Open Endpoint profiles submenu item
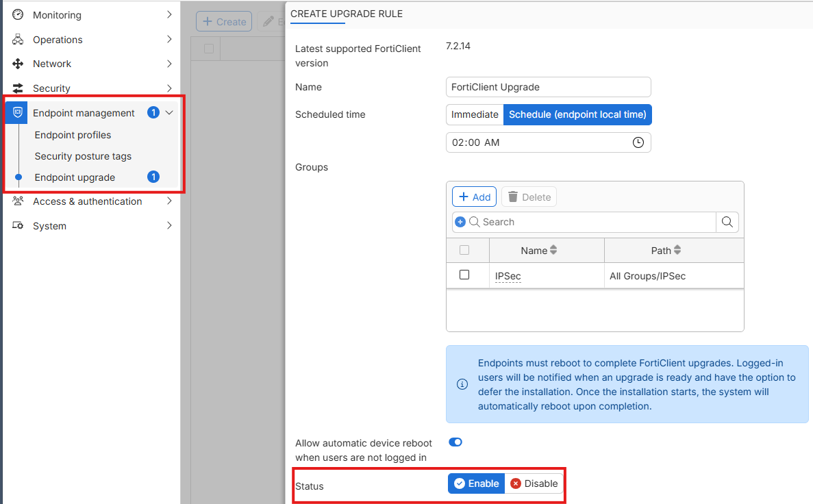This screenshot has width=813, height=504. 73,135
